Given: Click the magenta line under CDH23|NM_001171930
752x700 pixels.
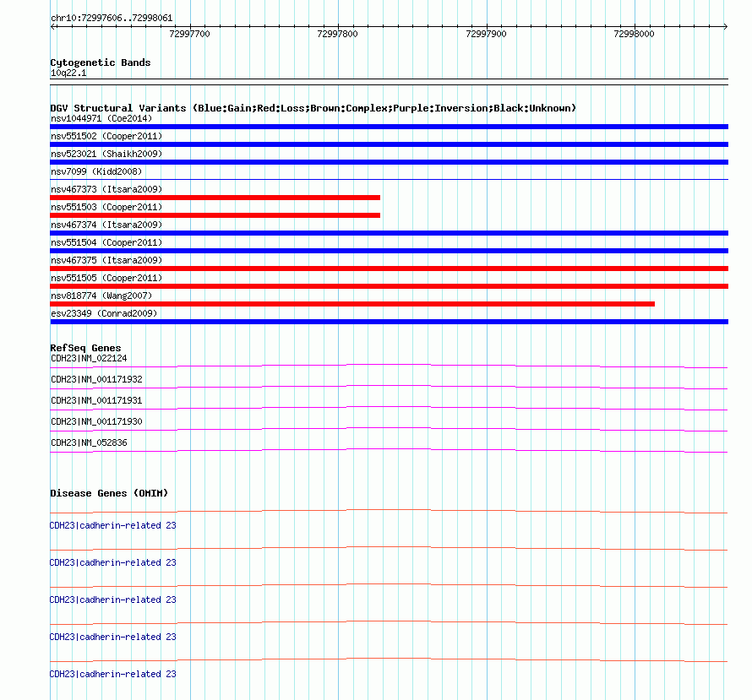Looking at the screenshot, I should 389,430.
